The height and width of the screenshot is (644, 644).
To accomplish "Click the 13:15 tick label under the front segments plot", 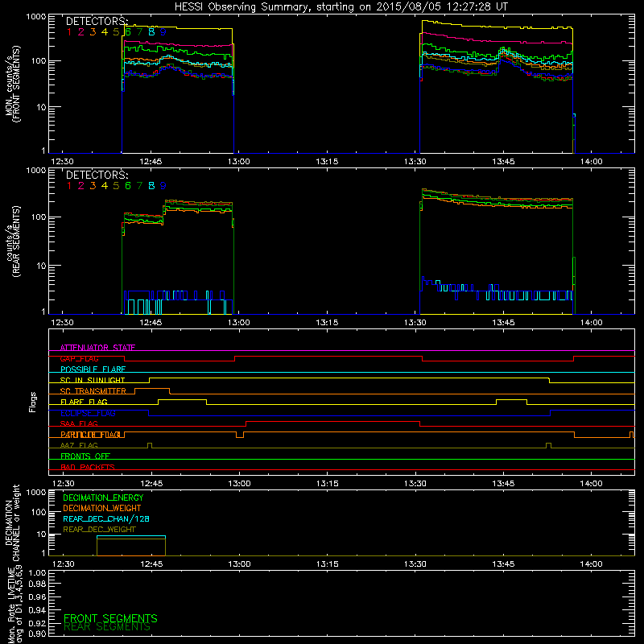I will point(327,162).
